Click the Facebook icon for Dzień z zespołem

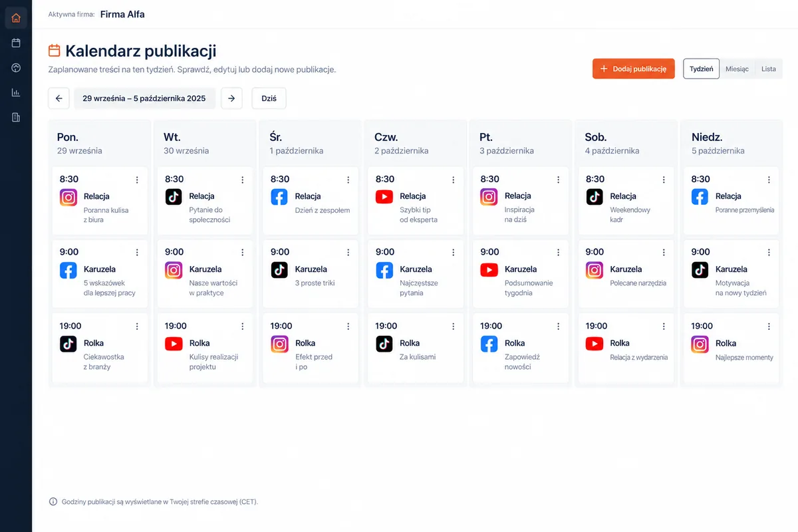[279, 197]
